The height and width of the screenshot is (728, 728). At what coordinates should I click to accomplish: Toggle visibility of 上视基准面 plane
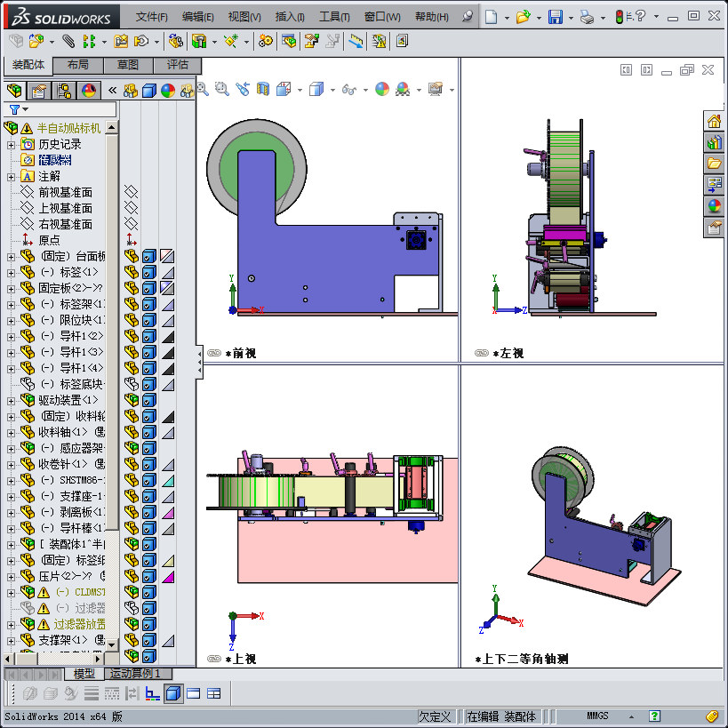(132, 207)
